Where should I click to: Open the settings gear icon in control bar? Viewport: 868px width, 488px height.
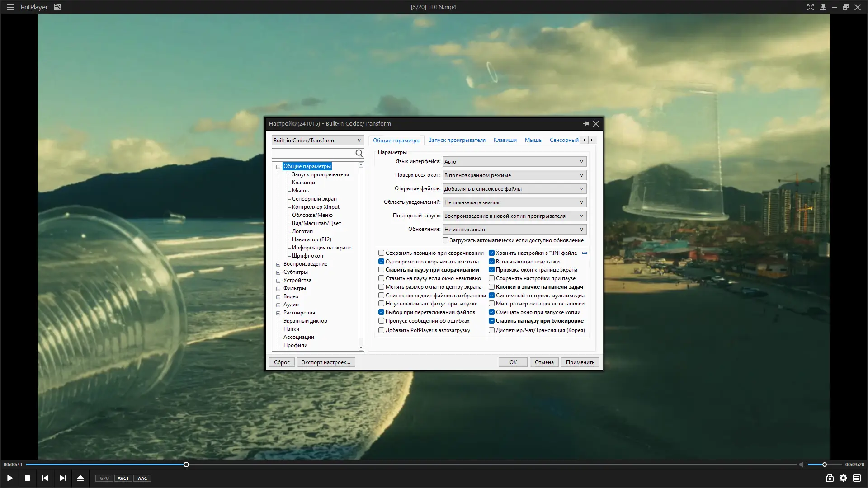(844, 478)
